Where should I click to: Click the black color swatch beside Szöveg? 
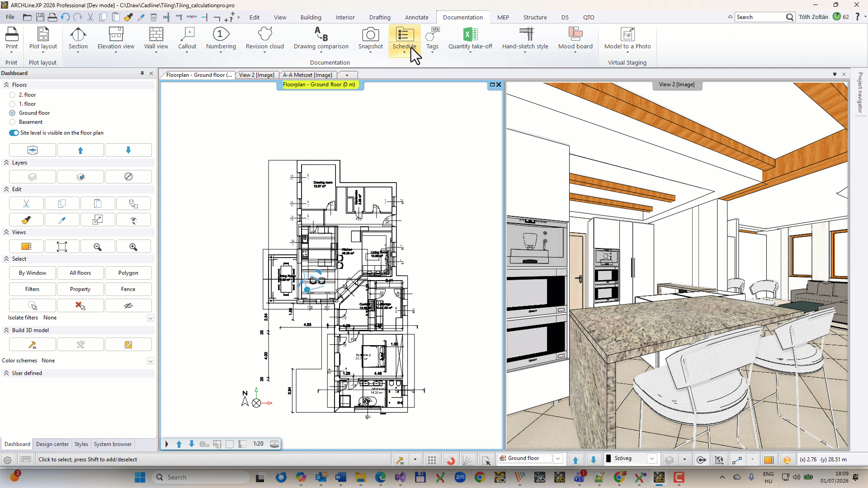point(609,459)
